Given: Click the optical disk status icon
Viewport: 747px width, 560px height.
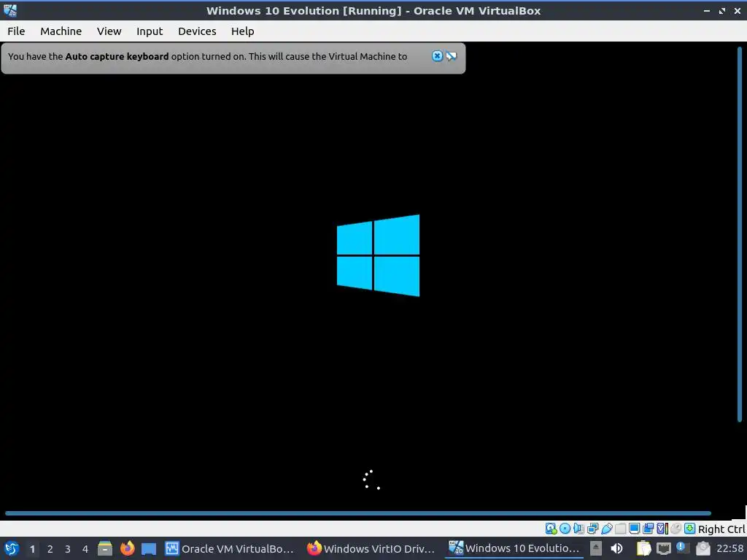Looking at the screenshot, I should tap(565, 529).
